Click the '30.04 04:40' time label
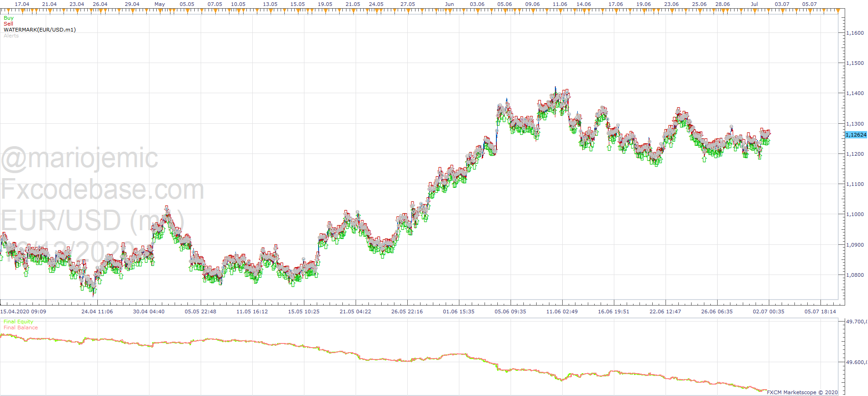Image resolution: width=868 pixels, height=396 pixels. point(149,312)
